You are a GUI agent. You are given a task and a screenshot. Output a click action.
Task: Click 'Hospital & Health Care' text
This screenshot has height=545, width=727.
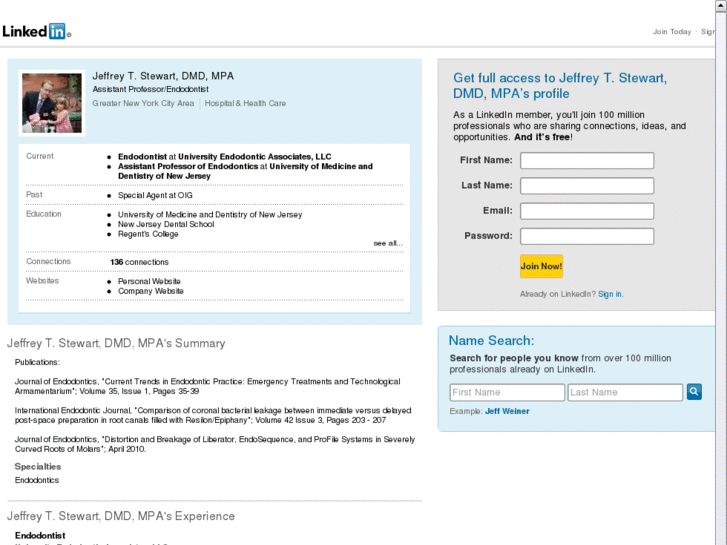click(x=245, y=103)
